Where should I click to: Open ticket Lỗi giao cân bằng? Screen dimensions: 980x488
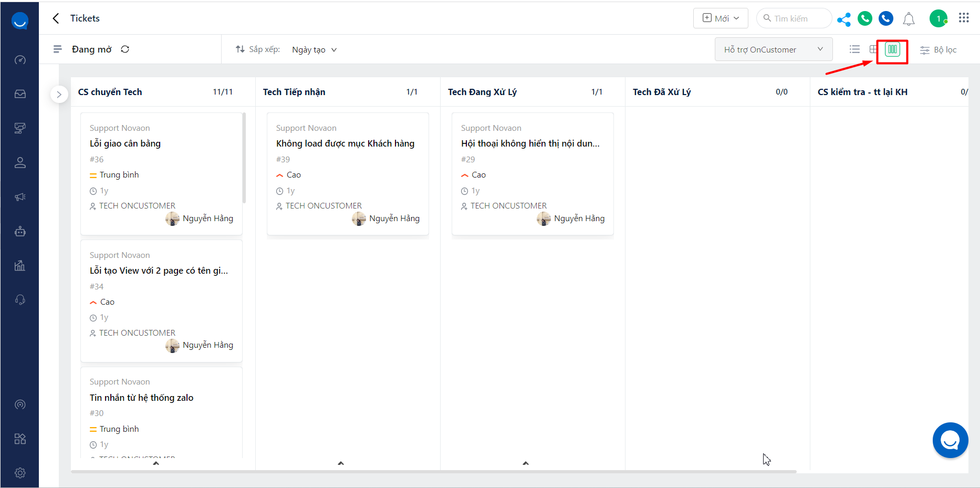(x=125, y=143)
